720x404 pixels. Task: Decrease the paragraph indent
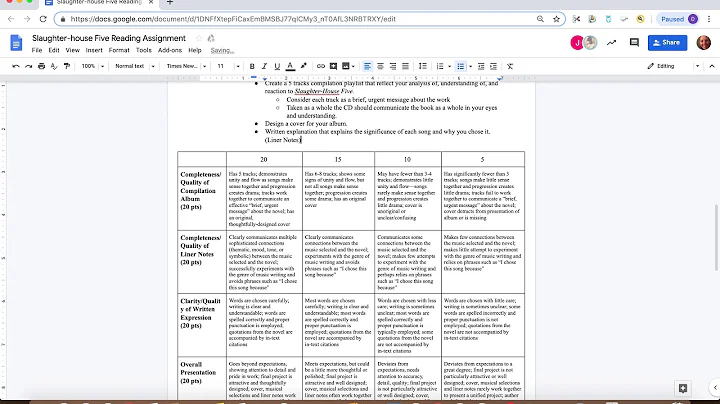pyautogui.click(x=481, y=66)
